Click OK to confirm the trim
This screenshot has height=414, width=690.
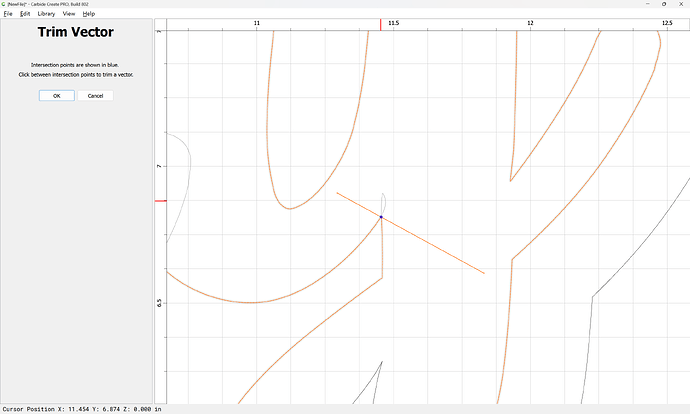click(x=56, y=96)
